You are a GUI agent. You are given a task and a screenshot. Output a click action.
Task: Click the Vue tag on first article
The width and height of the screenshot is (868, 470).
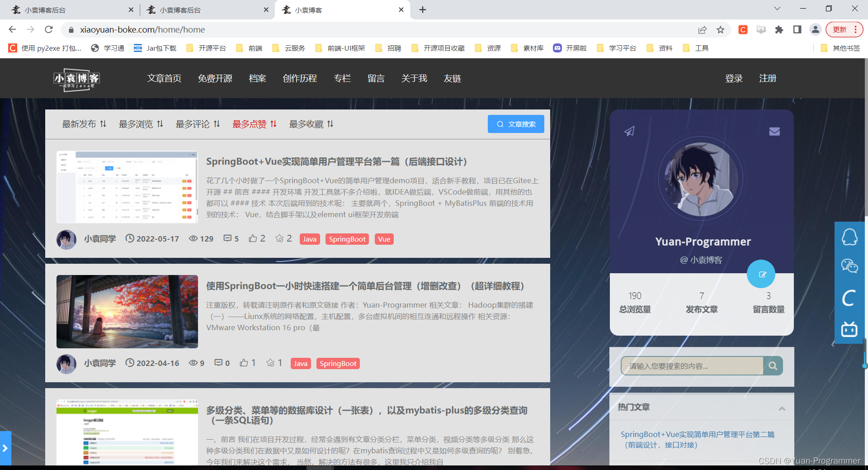point(384,239)
